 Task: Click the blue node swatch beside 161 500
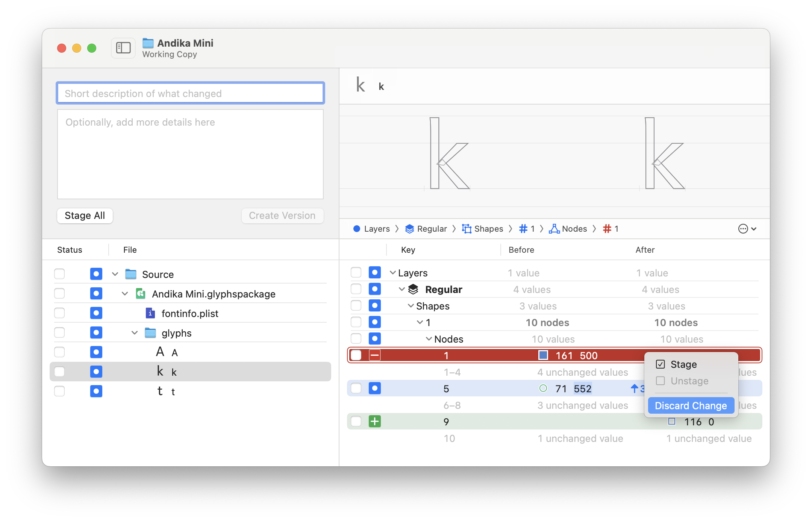[x=543, y=355]
